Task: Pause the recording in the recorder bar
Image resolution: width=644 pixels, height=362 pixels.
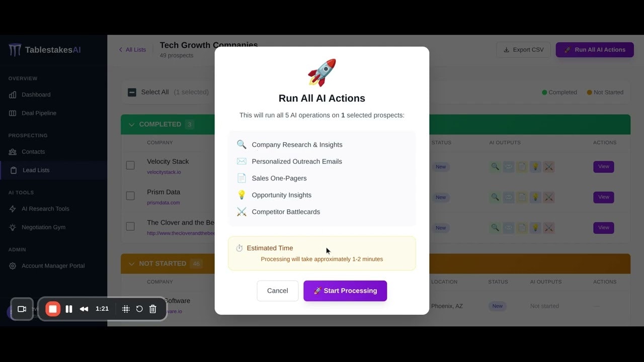Action: (x=69, y=309)
